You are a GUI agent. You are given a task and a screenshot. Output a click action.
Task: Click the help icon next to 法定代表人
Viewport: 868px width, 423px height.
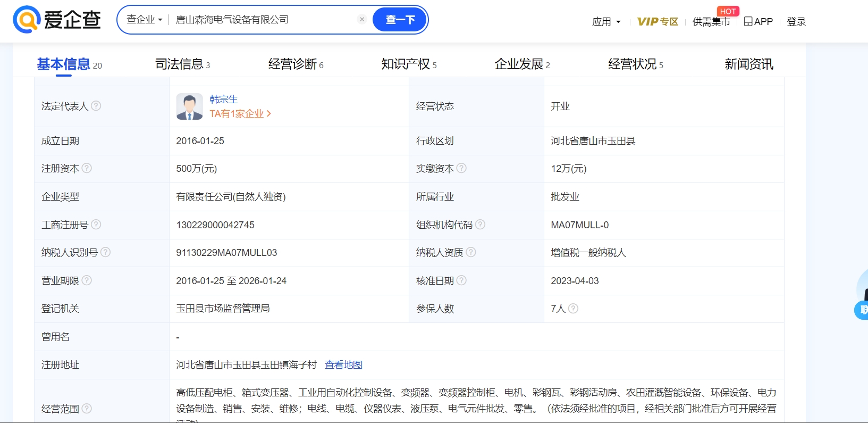96,105
